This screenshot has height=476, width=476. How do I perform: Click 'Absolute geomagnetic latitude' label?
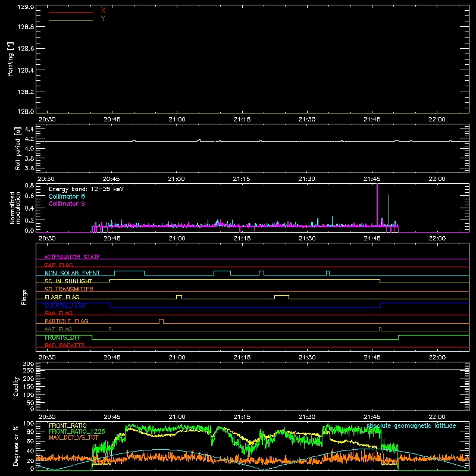(x=411, y=425)
